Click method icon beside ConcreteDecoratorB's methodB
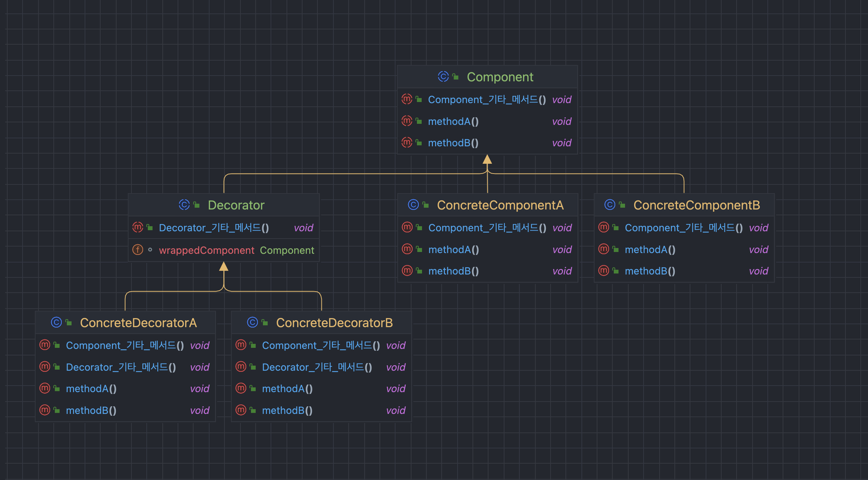868x480 pixels. pyautogui.click(x=241, y=410)
